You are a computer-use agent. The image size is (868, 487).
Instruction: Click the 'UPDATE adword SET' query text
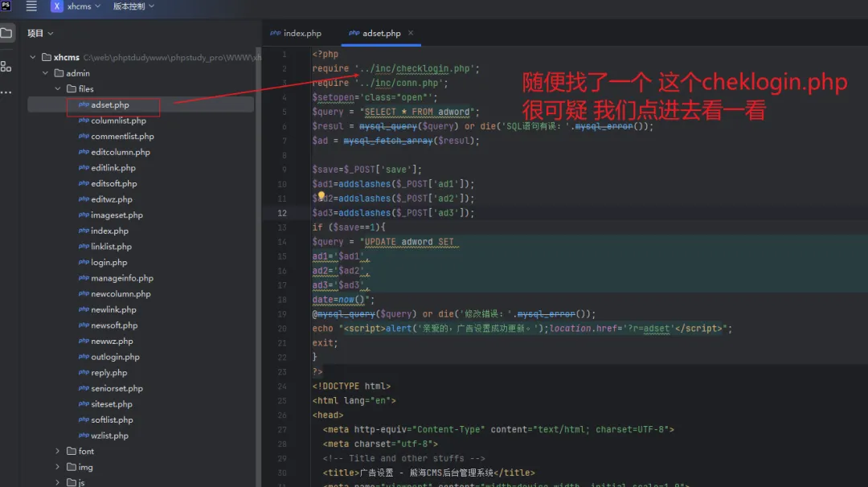click(409, 242)
